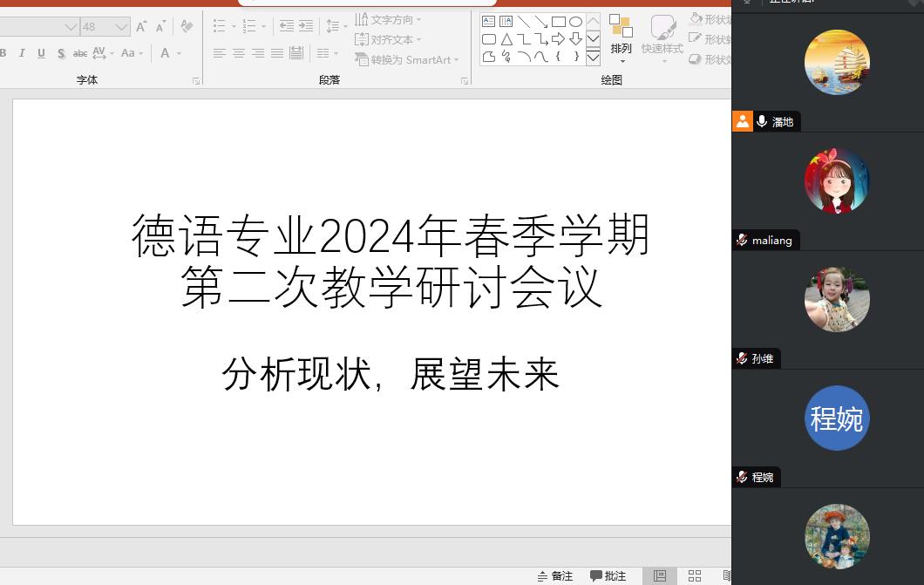Open the font size 48 dropdown
The image size is (924, 585).
click(x=122, y=27)
